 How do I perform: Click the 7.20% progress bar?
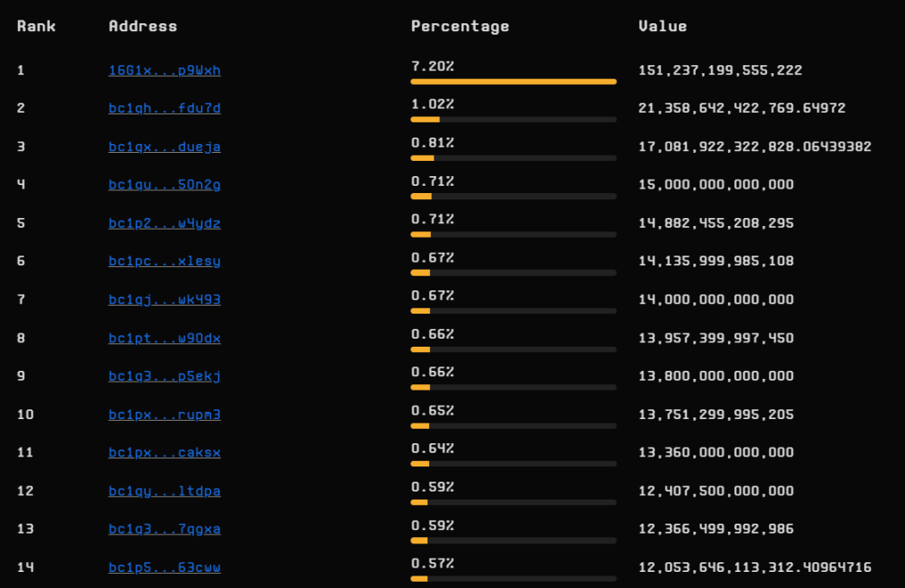coord(513,81)
